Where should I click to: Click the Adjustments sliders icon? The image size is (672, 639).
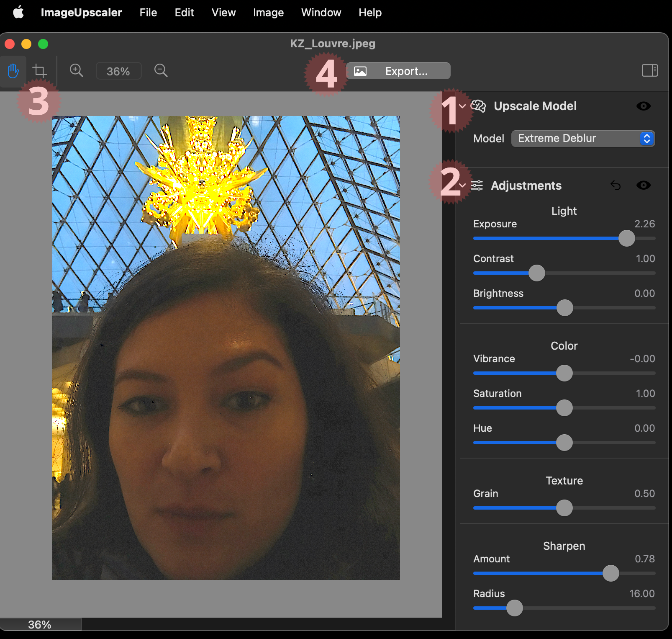(477, 185)
